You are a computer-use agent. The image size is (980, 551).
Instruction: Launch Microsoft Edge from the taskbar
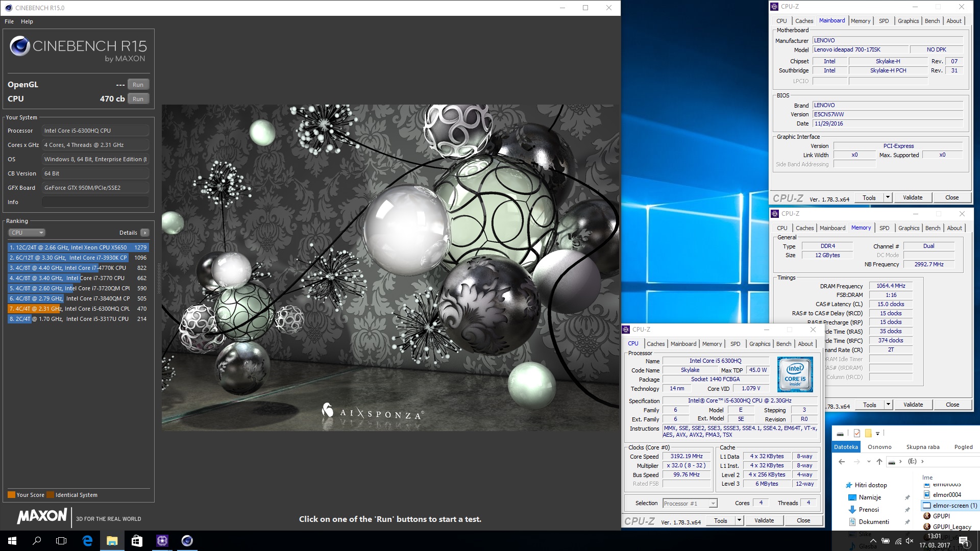click(87, 541)
